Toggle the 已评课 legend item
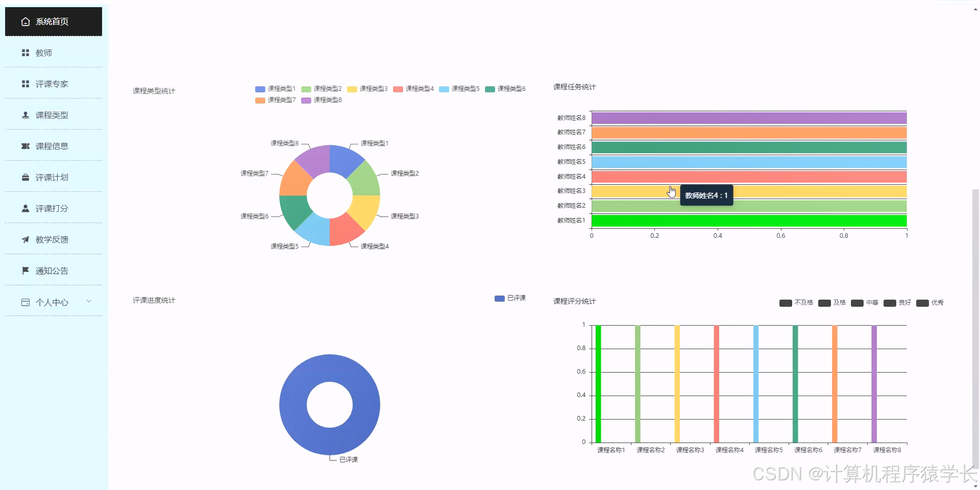The image size is (980, 490). 510,298
